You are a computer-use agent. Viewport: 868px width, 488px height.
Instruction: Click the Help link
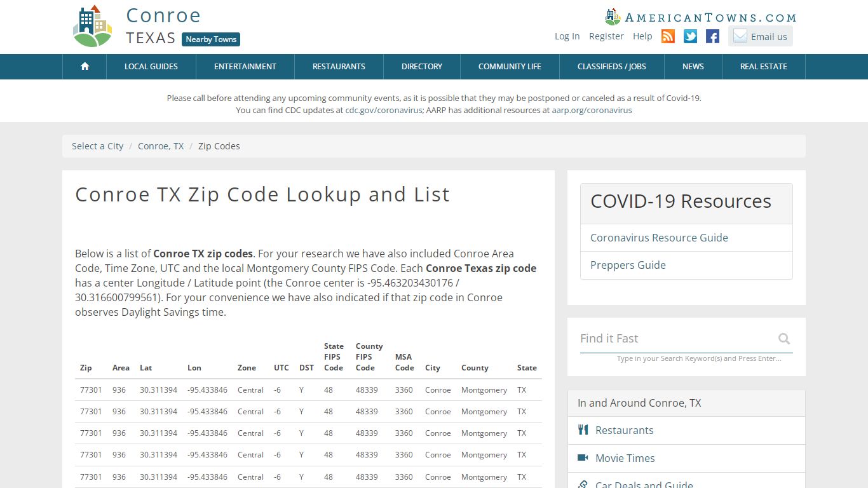pos(642,36)
